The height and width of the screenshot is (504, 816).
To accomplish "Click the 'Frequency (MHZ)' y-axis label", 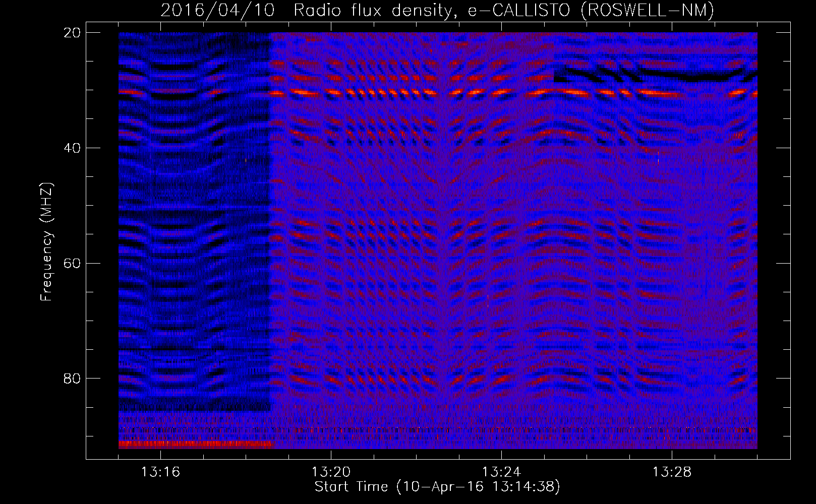I will point(46,242).
